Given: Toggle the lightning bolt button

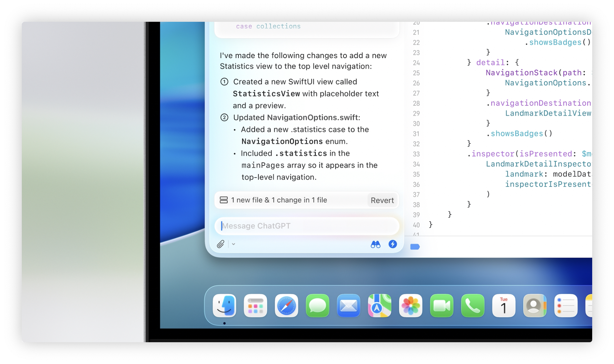Looking at the screenshot, I should [392, 244].
